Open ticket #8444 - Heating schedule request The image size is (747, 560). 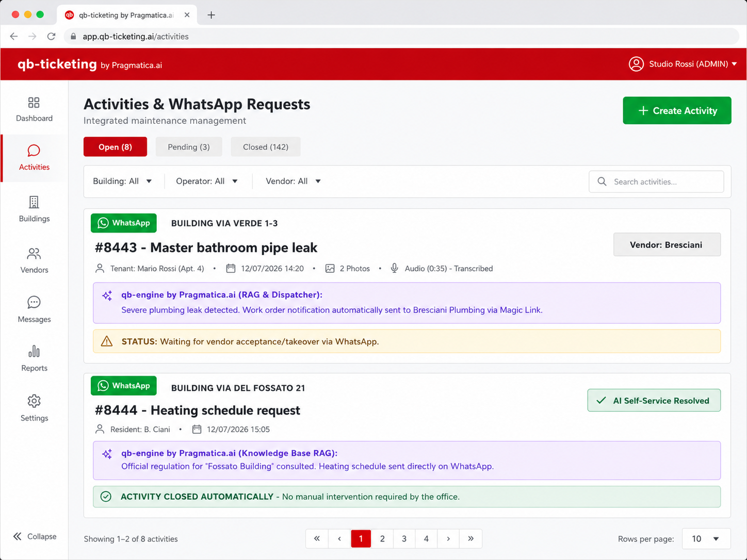[198, 410]
